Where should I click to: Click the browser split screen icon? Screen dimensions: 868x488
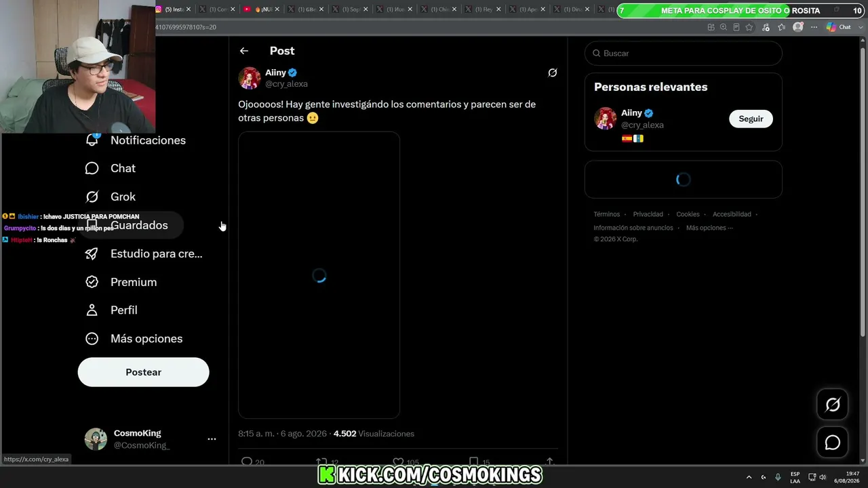click(711, 27)
